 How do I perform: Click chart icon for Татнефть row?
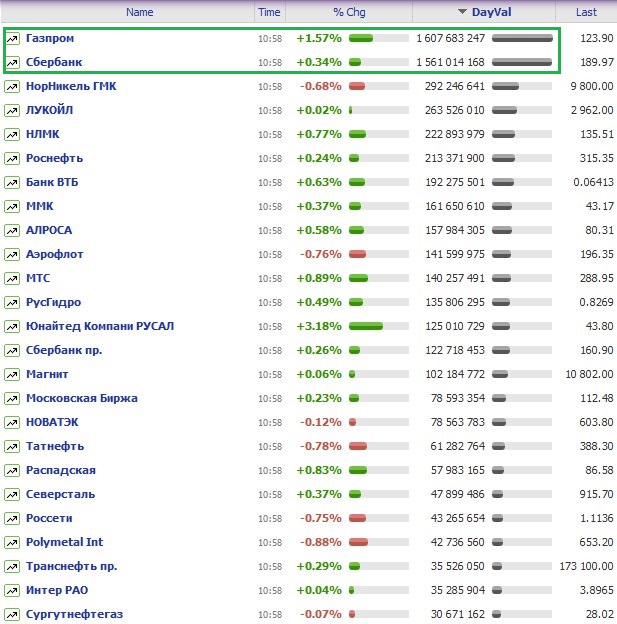tap(12, 446)
